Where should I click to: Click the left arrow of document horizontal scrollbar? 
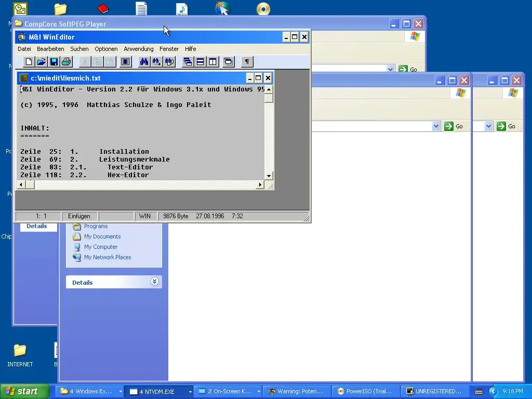[21, 184]
